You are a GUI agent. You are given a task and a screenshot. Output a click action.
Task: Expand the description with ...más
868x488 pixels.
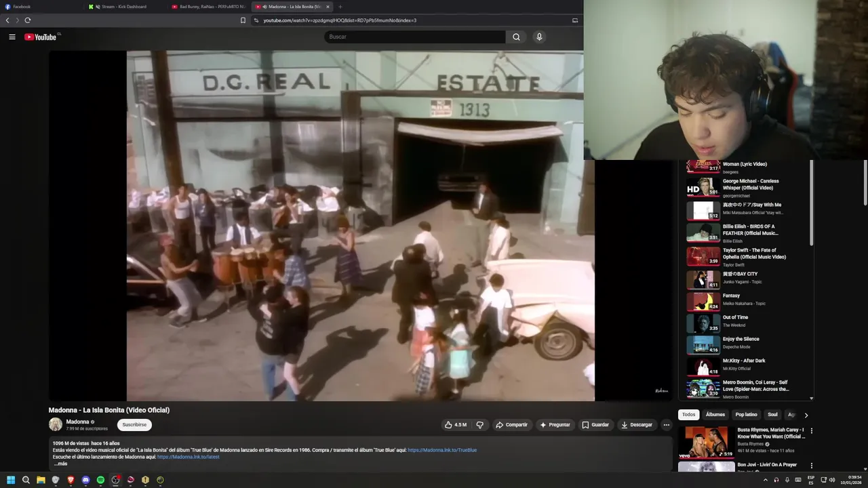[60, 464]
